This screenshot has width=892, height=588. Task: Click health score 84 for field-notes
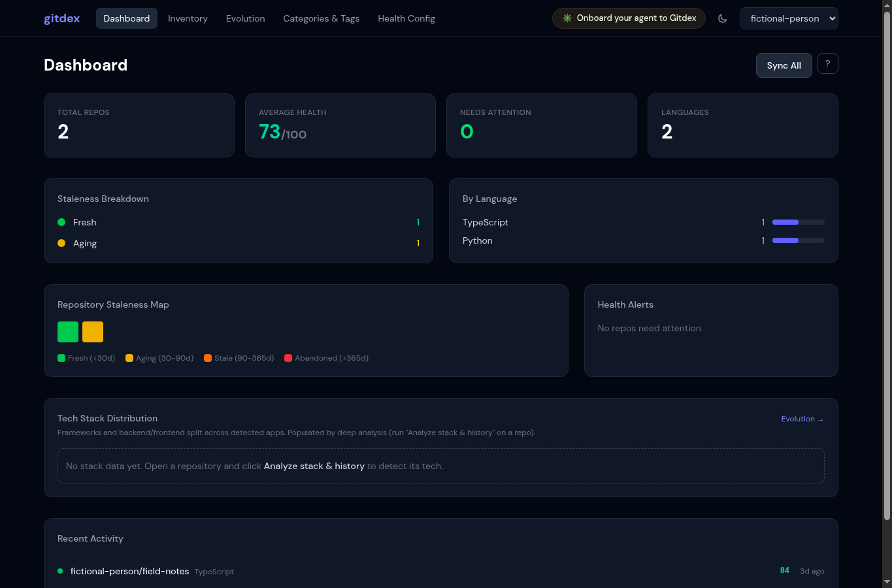785,570
